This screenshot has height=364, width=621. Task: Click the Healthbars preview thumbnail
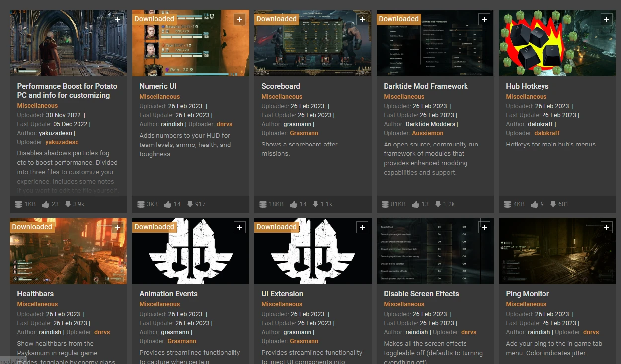point(69,251)
